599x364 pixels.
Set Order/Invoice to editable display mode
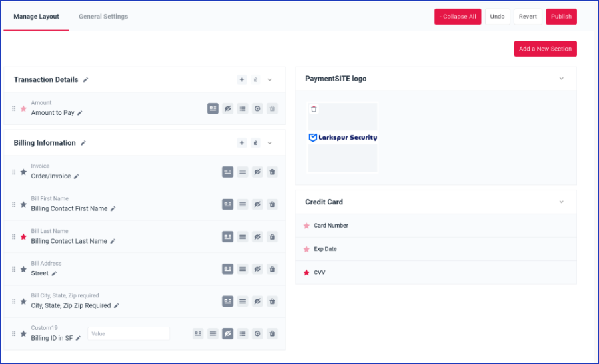[x=228, y=172]
